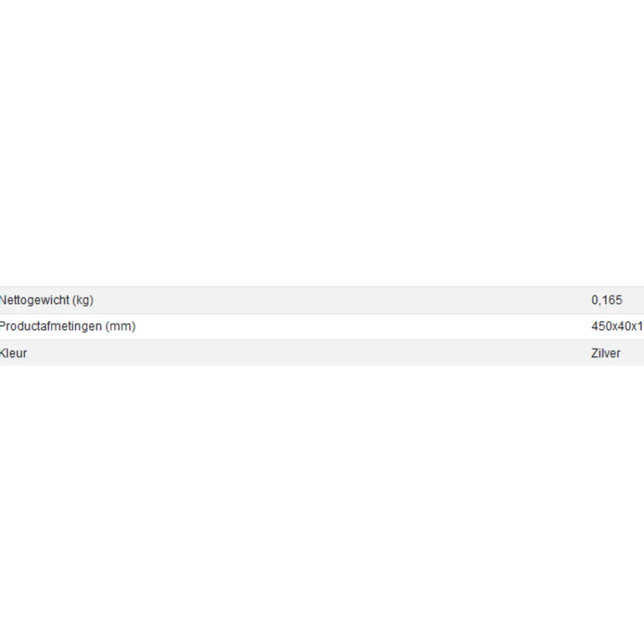The image size is (644, 644).
Task: Click the Kleur label
Action: click(x=14, y=353)
